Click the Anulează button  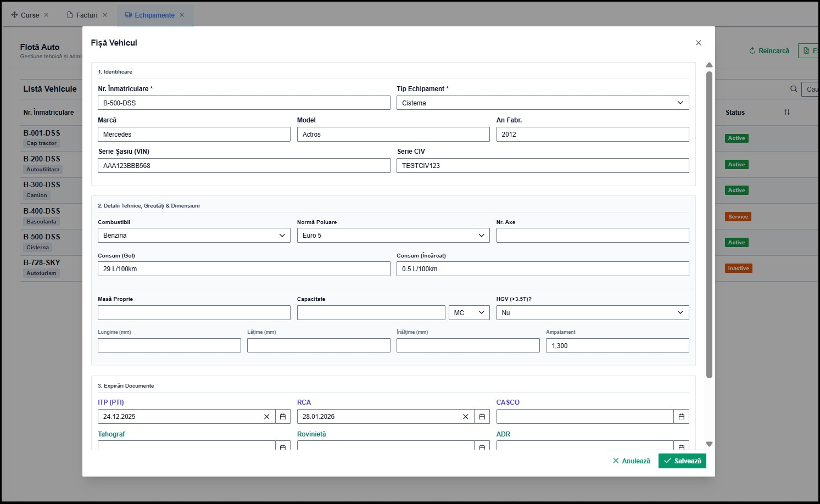631,461
